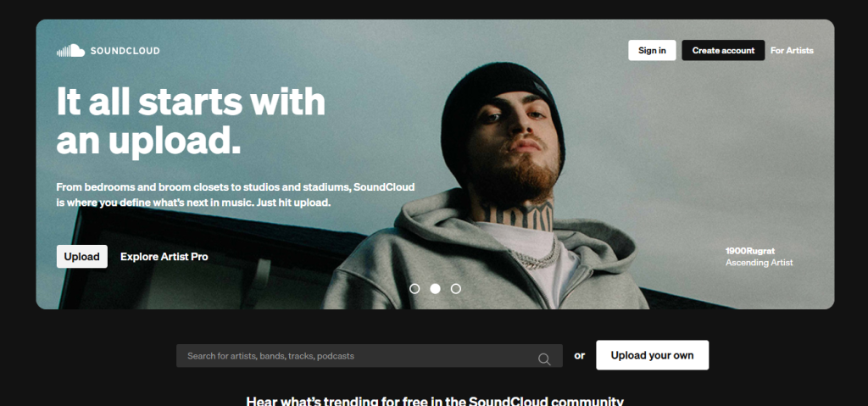Click the bedrooms and broom closets description text
Screen dimensions: 868x406
(236, 195)
